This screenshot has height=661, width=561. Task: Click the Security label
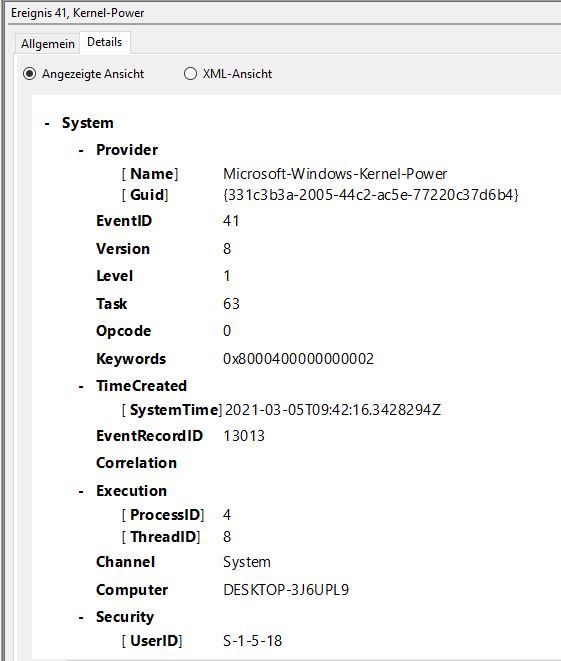click(125, 617)
